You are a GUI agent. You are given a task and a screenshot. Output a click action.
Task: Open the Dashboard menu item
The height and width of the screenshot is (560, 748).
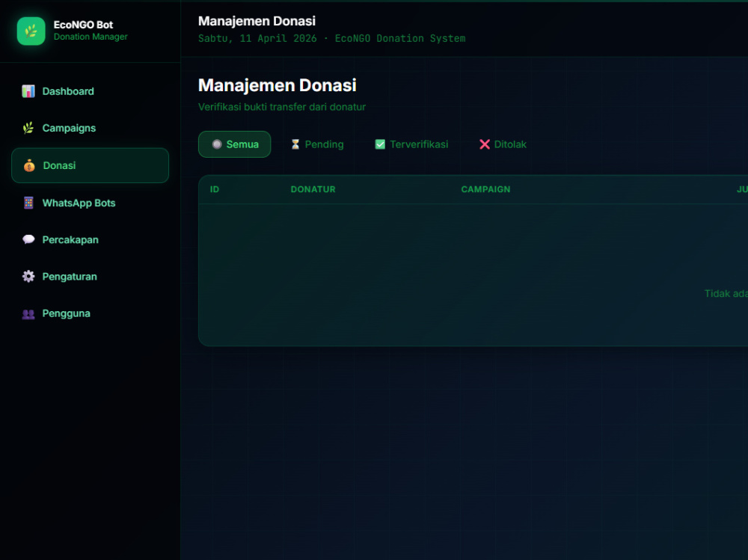click(x=91, y=91)
